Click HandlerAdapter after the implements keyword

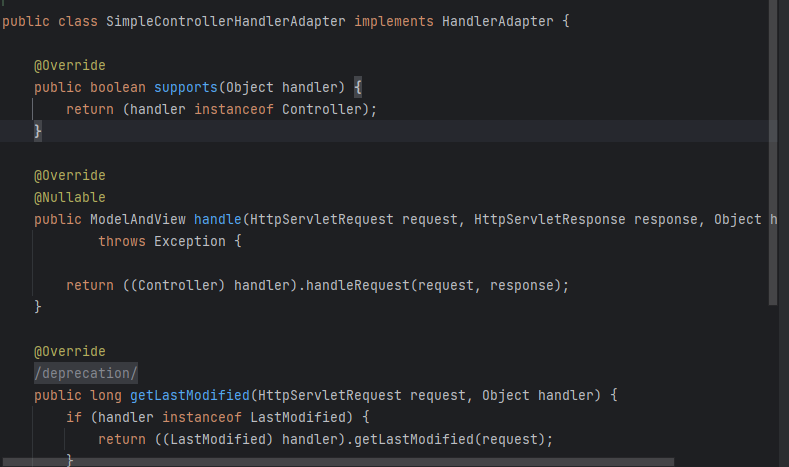point(498,22)
